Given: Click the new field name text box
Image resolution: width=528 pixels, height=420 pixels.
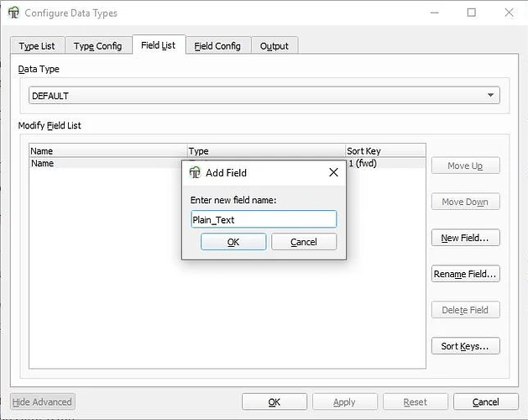Looking at the screenshot, I should click(x=264, y=219).
